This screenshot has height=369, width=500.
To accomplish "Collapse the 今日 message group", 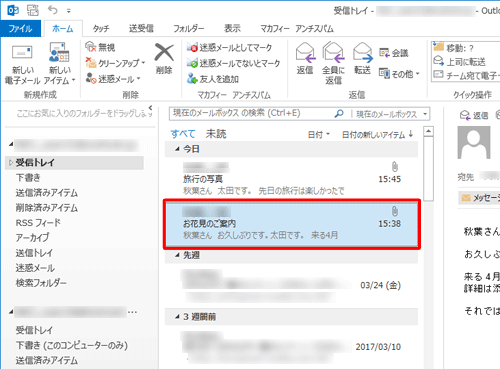I will [x=178, y=149].
